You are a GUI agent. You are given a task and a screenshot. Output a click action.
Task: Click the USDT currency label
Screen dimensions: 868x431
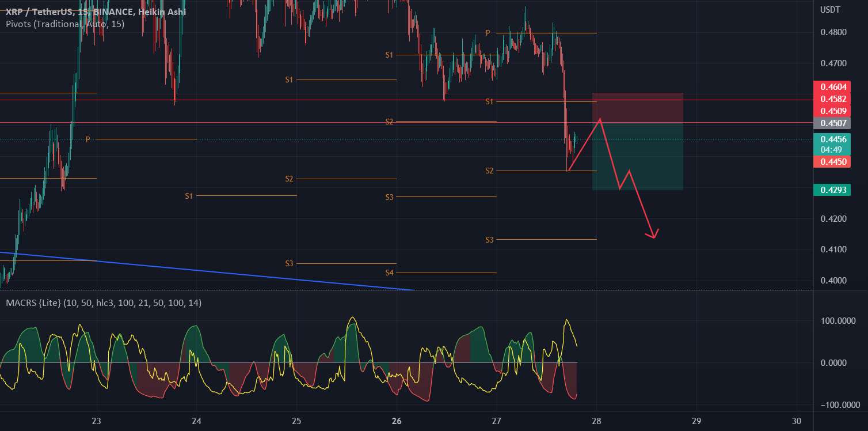[829, 10]
